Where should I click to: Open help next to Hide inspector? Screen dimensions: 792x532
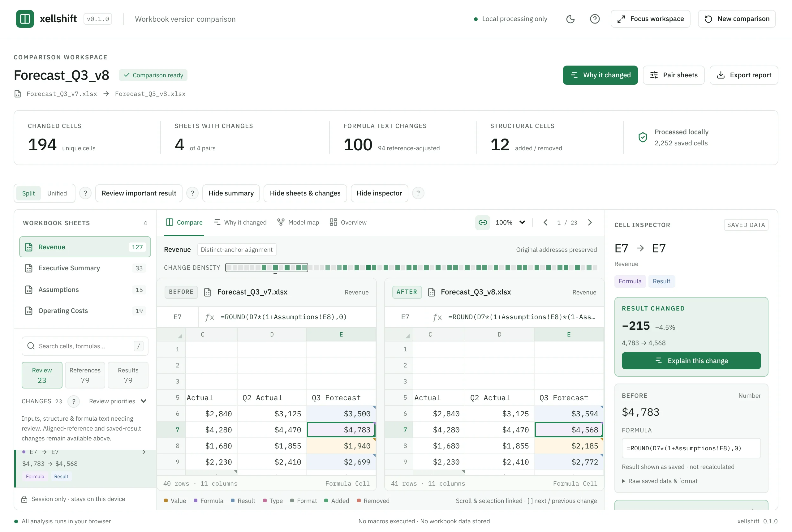tap(418, 193)
